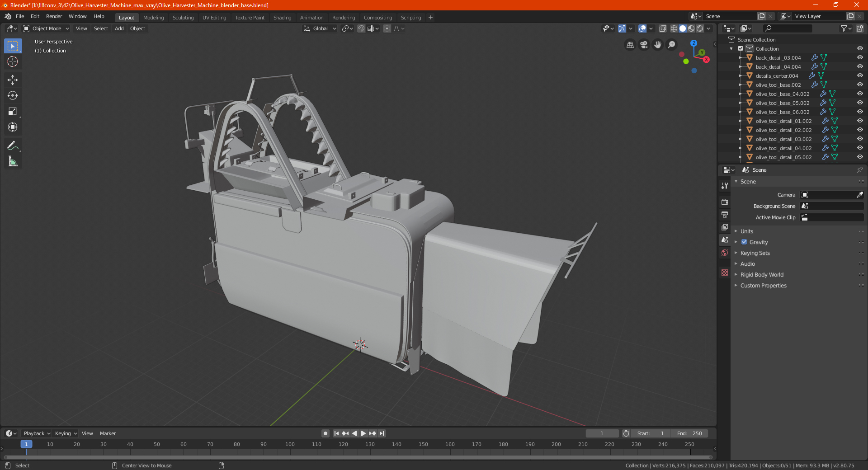Click the outliner search field
Screen dimensions: 868x470
coord(787,28)
